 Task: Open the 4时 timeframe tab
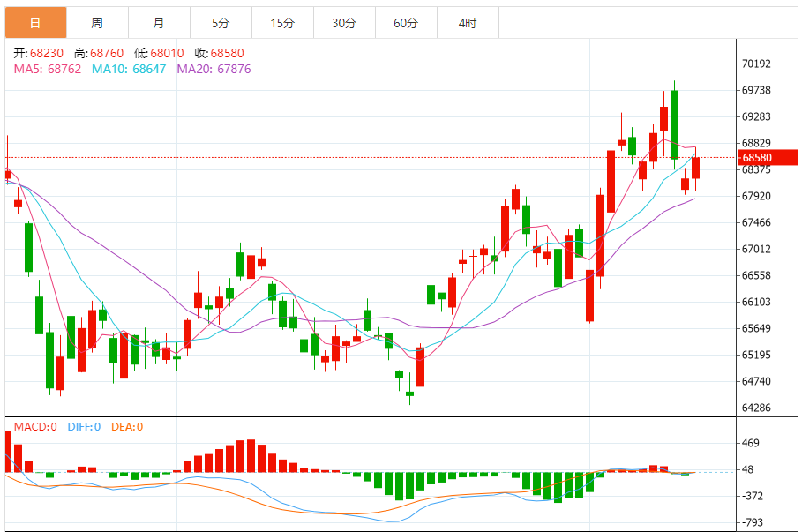(468, 23)
